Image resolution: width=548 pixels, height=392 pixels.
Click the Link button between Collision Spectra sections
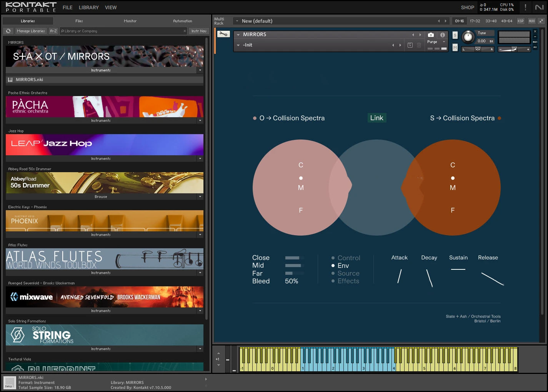click(376, 118)
